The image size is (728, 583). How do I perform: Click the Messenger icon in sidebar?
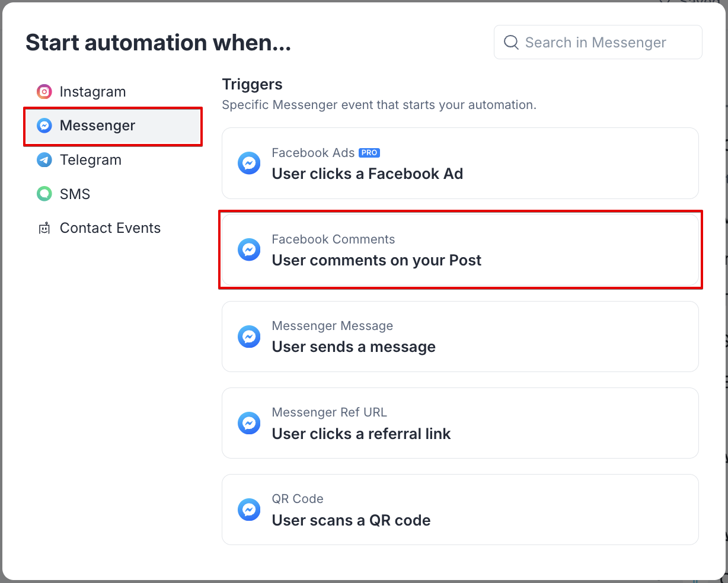tap(44, 126)
